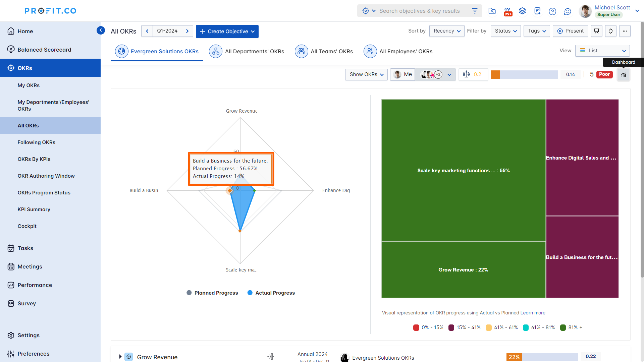Toggle the 'Me' owner filter
Image resolution: width=644 pixels, height=362 pixels.
coord(402,74)
